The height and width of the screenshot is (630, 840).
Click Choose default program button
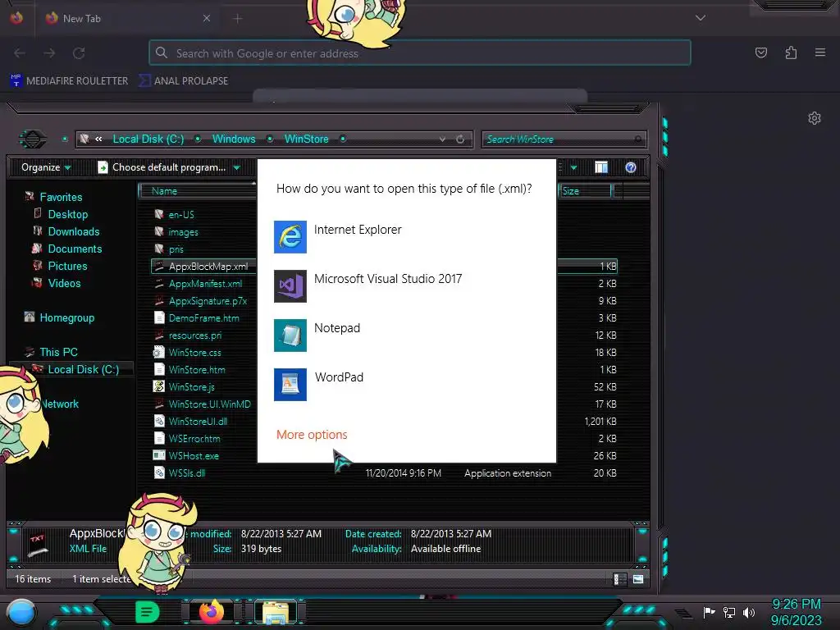pos(162,167)
